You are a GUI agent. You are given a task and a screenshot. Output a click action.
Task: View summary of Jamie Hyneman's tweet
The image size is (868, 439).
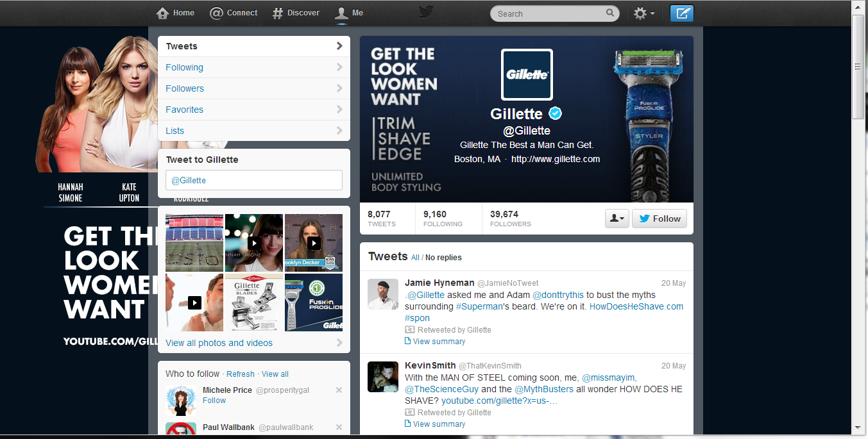[435, 342]
